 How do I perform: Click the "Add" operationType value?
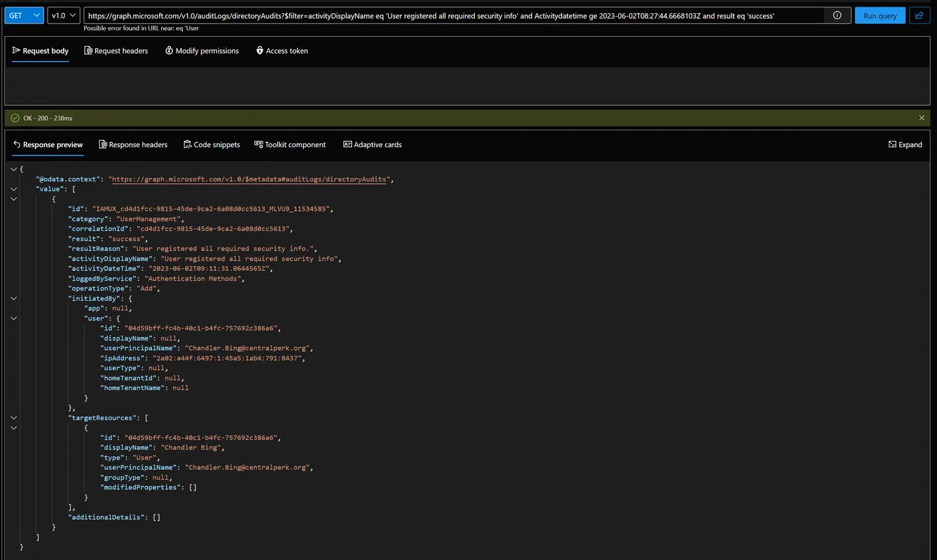[x=148, y=288]
